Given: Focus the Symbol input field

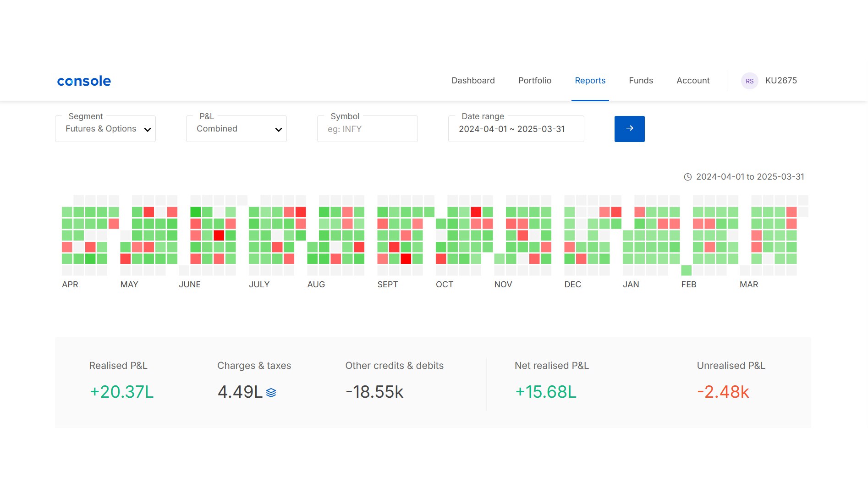Looking at the screenshot, I should click(x=368, y=129).
